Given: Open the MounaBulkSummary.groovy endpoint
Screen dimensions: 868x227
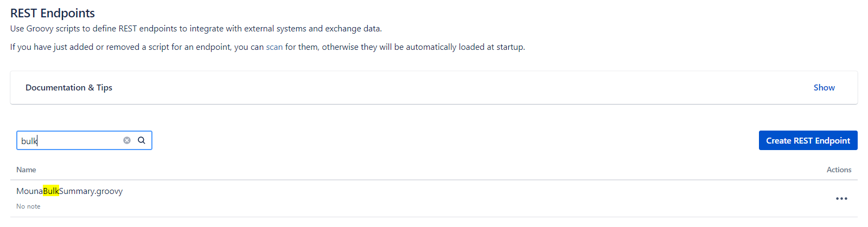Looking at the screenshot, I should pyautogui.click(x=69, y=191).
